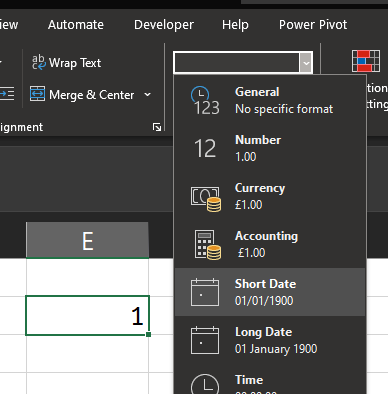Click the Number 12 icon

click(205, 148)
